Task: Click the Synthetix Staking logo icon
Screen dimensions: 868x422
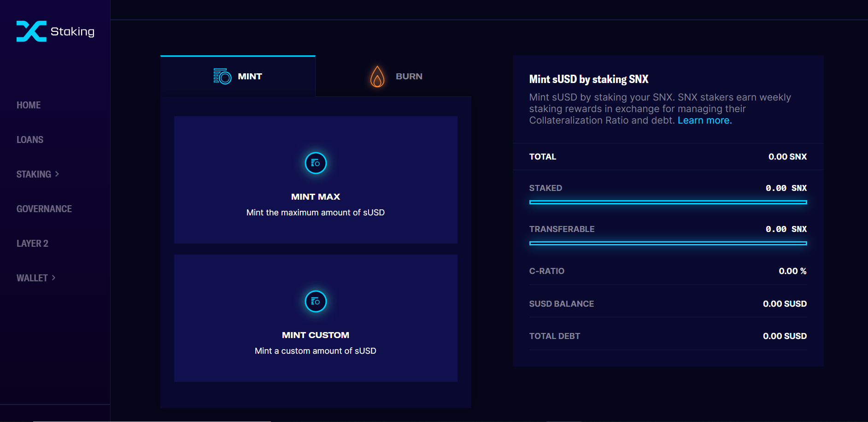Action: click(31, 31)
